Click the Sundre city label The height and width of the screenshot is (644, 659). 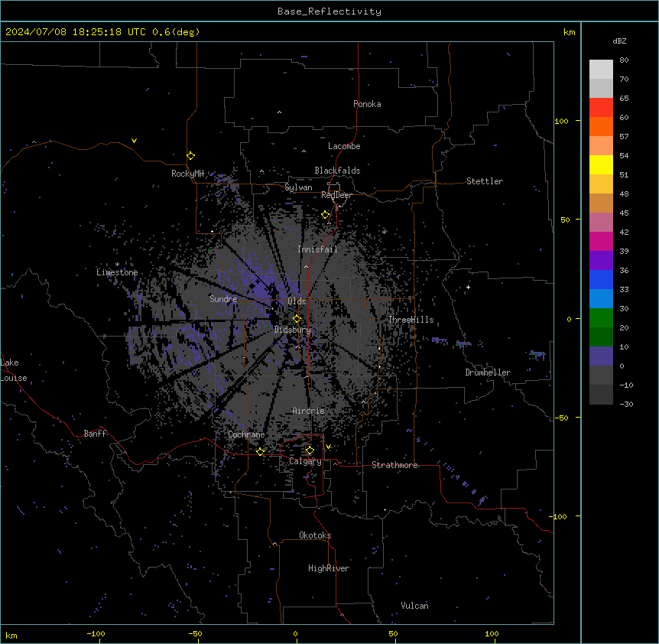click(x=223, y=299)
